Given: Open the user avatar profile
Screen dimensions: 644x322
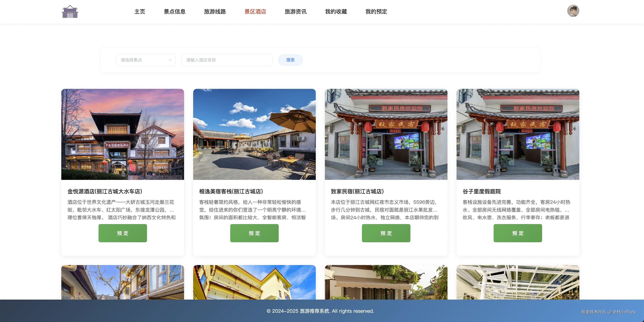Looking at the screenshot, I should (x=573, y=11).
